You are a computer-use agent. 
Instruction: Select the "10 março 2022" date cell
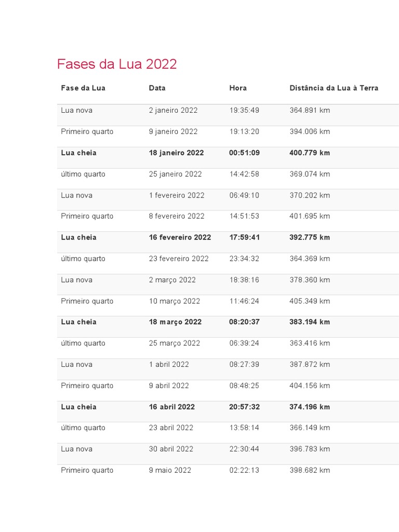click(174, 301)
